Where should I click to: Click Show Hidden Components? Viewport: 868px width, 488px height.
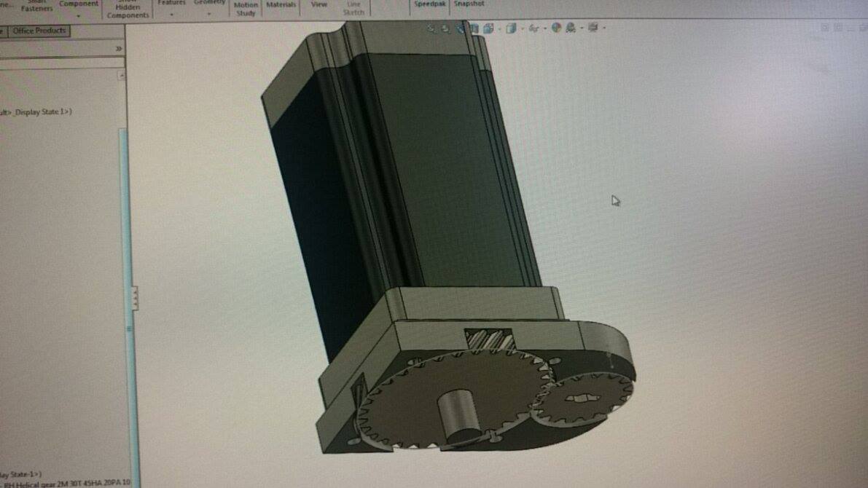[x=128, y=9]
